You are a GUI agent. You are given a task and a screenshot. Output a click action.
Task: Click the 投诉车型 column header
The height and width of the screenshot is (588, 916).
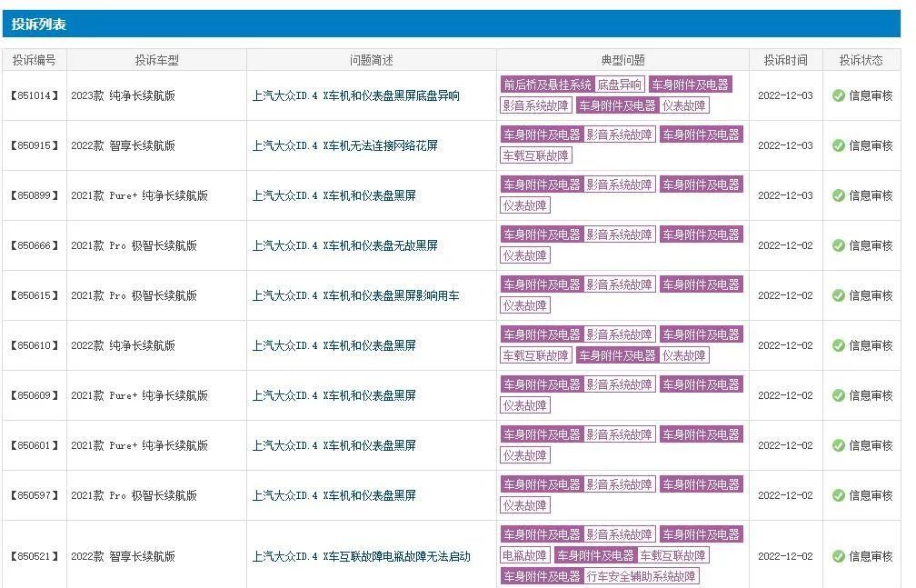pos(156,60)
